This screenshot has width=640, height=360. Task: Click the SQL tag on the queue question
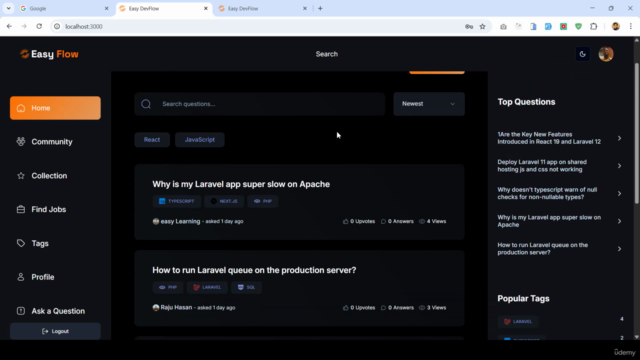tap(246, 287)
